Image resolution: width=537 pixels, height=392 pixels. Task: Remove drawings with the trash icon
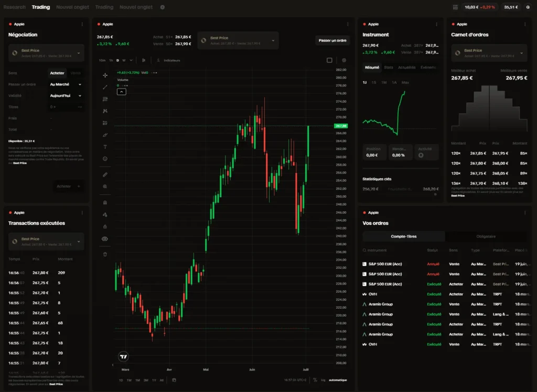point(105,254)
